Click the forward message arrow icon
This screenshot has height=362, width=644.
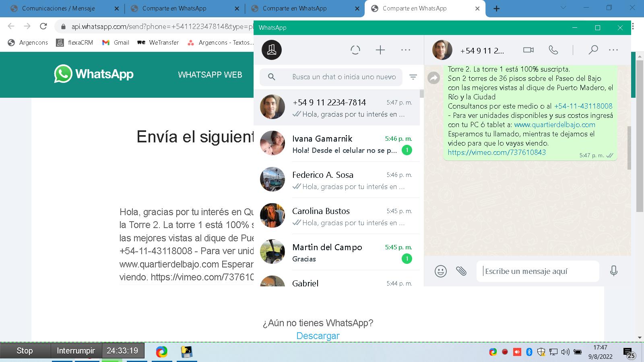pos(433,78)
